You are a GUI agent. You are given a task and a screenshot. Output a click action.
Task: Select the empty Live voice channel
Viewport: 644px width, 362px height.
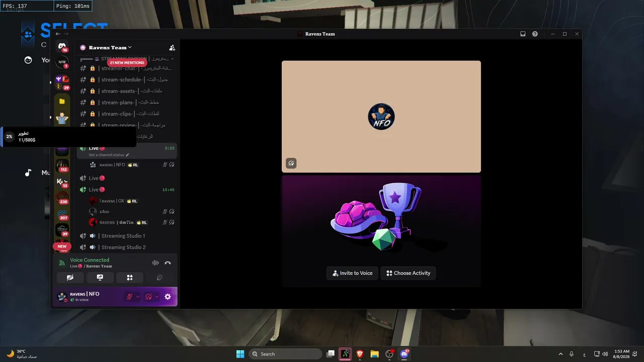(127, 178)
